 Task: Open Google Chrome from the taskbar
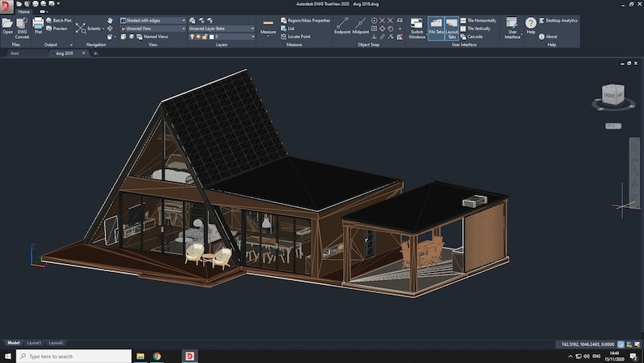coord(157,357)
